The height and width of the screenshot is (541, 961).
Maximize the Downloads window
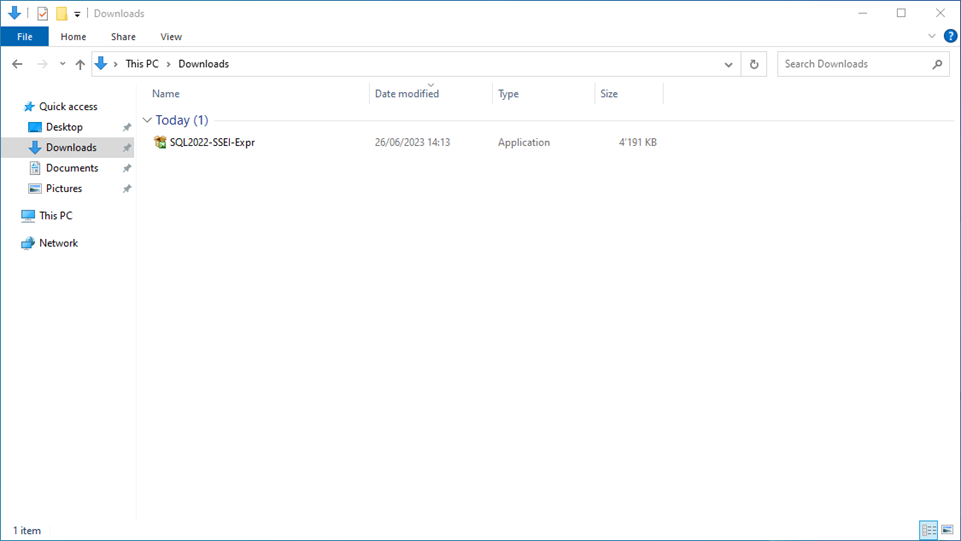pos(901,13)
